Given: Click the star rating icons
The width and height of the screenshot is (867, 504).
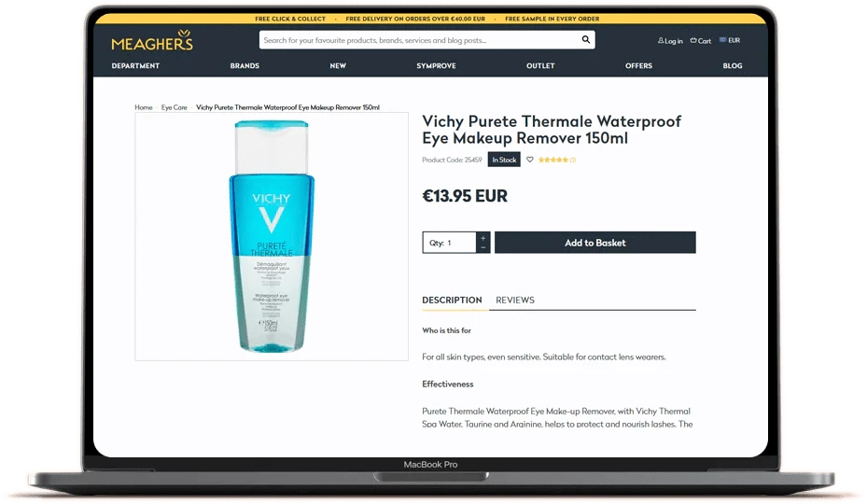Looking at the screenshot, I should (552, 160).
